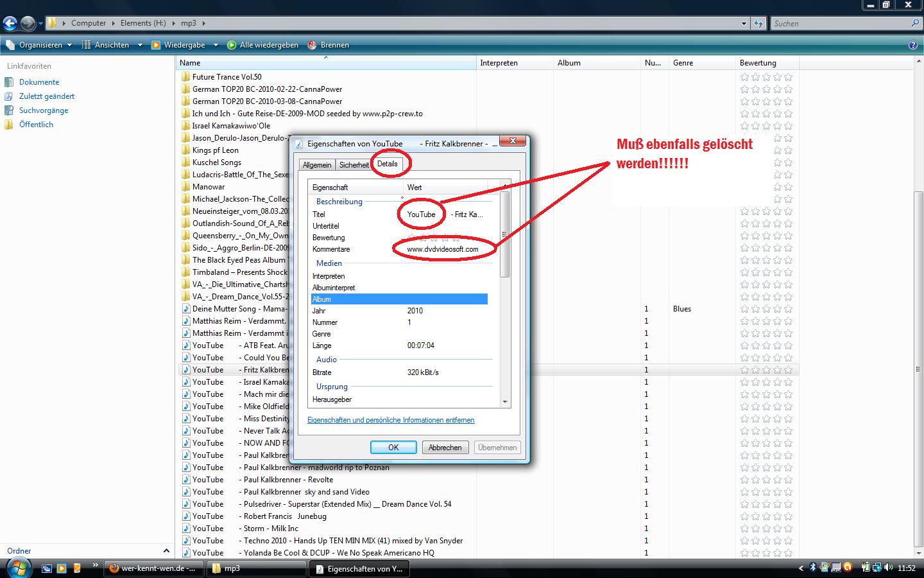Click the Abbrechen button

445,448
